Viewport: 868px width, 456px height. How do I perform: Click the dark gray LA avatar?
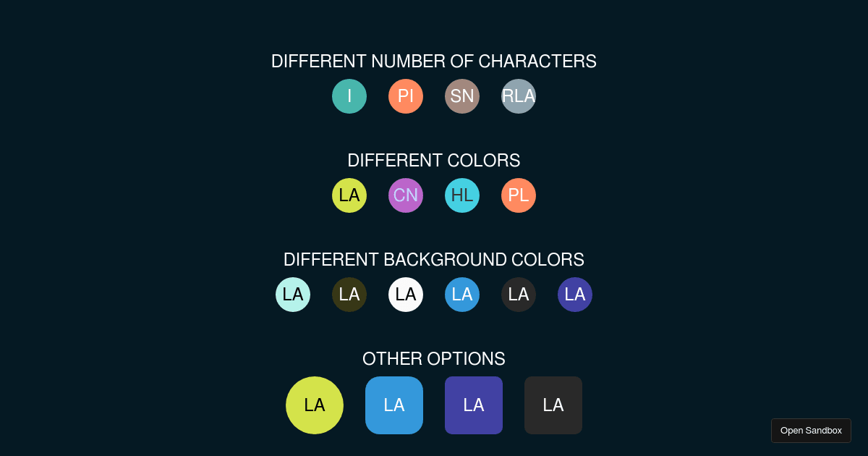519,294
